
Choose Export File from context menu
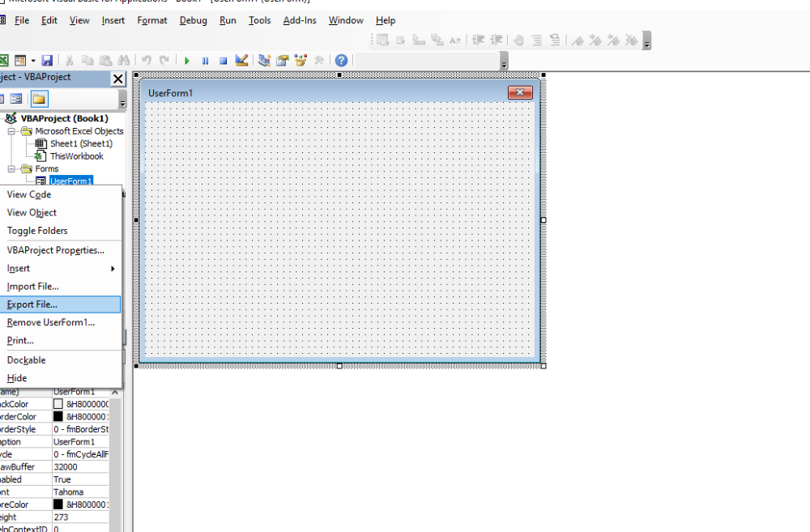tap(61, 304)
